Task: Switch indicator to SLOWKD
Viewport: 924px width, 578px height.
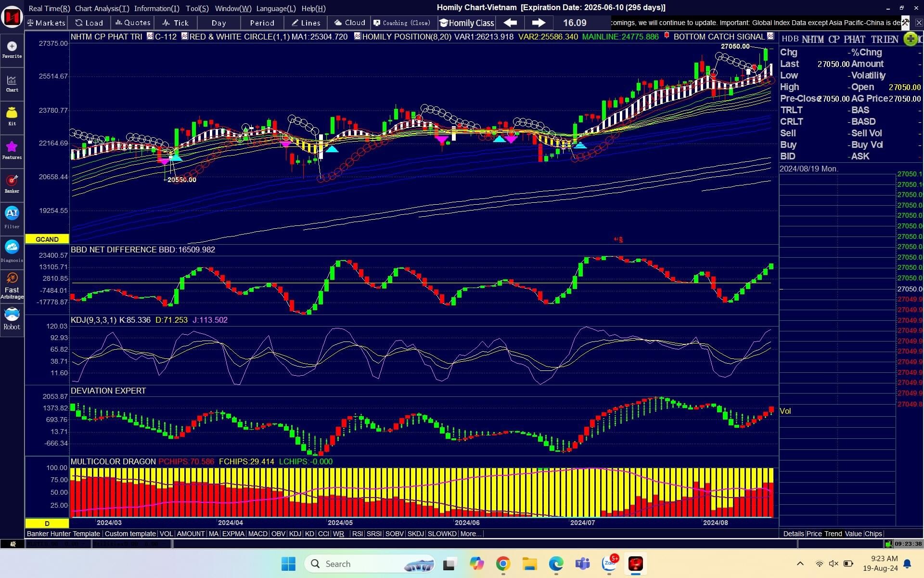Action: [x=442, y=534]
